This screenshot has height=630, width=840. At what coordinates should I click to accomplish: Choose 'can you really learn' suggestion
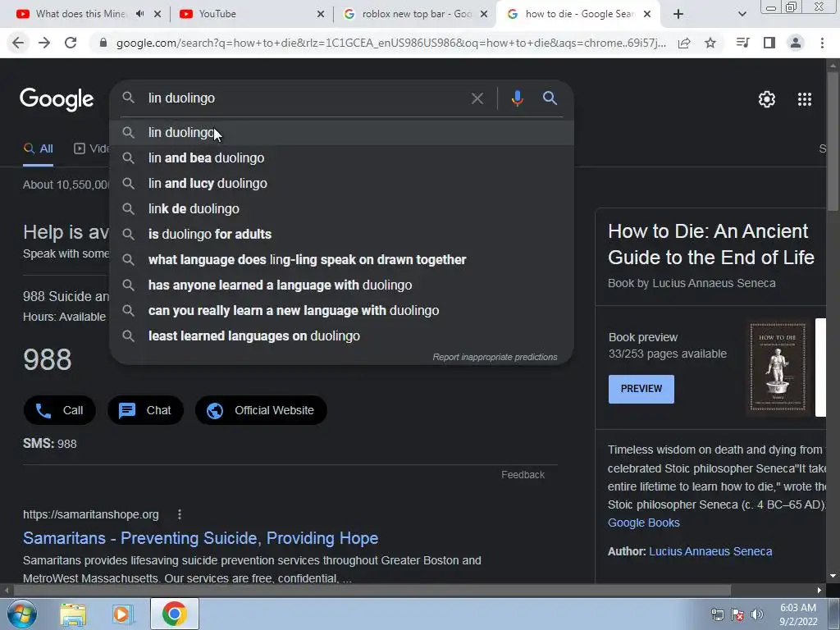342,311
